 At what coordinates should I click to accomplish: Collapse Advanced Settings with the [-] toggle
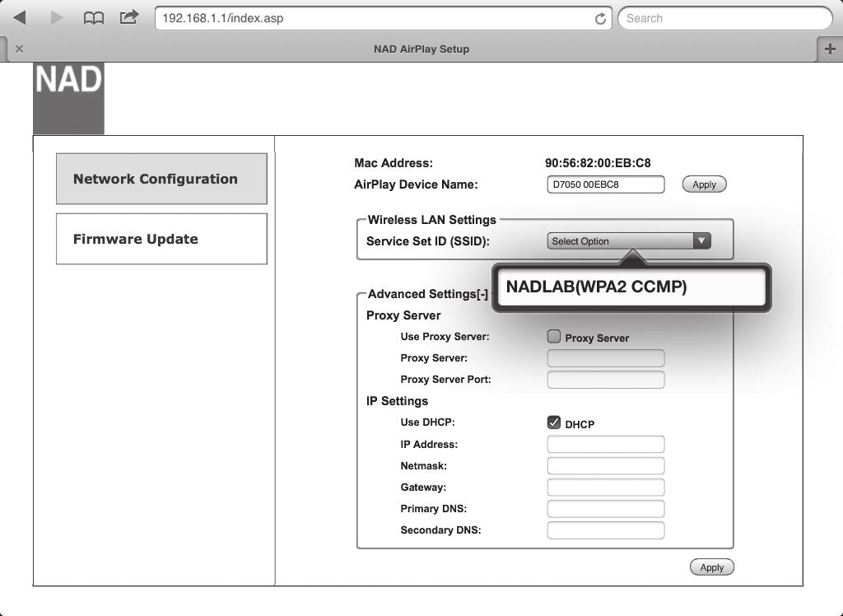(x=482, y=294)
